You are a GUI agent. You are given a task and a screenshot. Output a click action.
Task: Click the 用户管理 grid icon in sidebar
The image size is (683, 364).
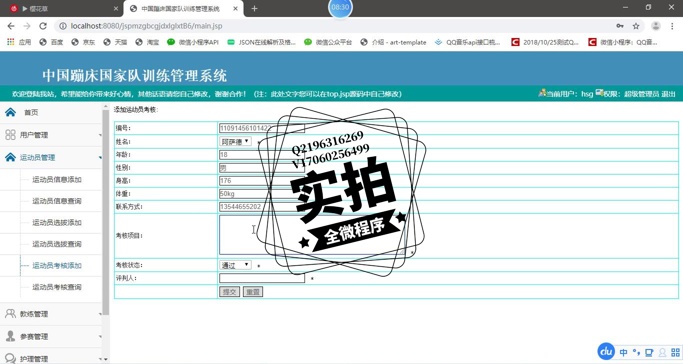tap(10, 135)
